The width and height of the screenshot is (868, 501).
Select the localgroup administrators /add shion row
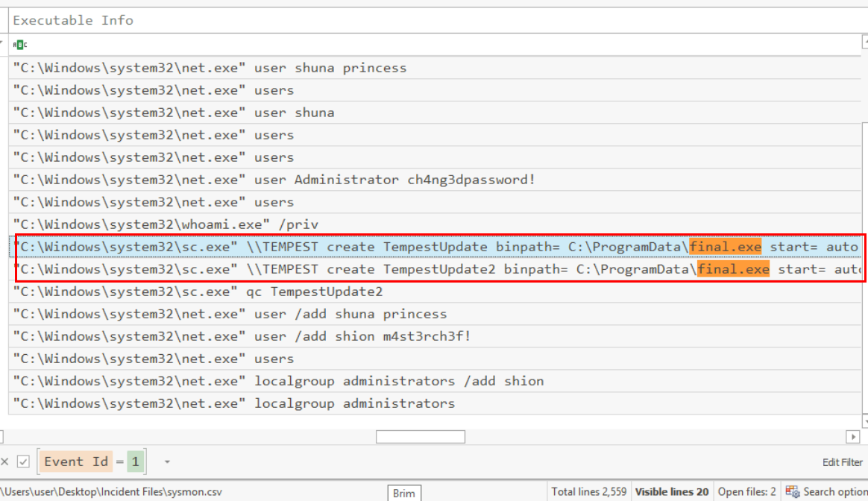[435, 382]
